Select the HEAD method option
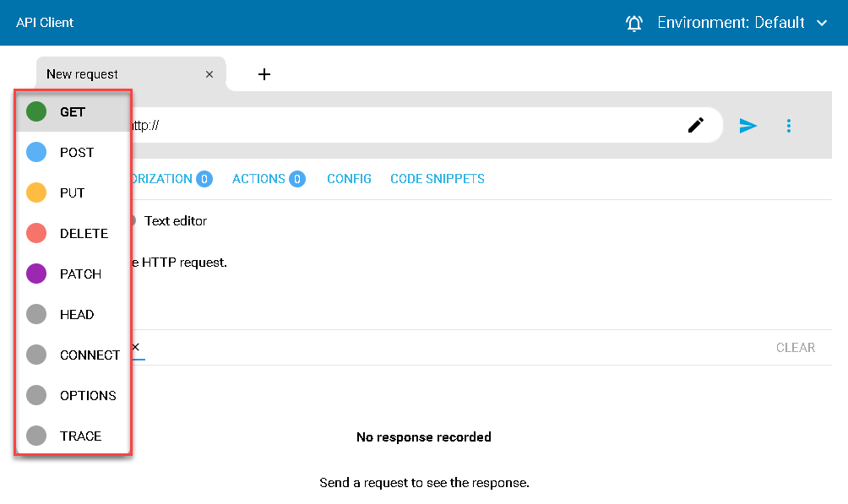Image resolution: width=848 pixels, height=504 pixels. pos(73,314)
